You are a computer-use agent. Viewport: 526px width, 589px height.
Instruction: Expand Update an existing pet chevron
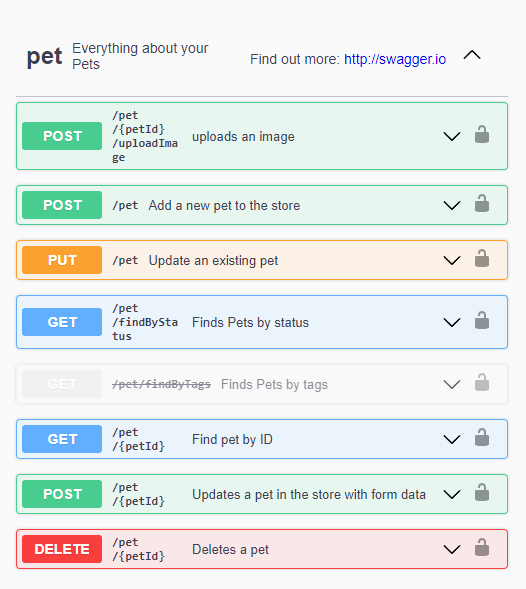pos(452,260)
